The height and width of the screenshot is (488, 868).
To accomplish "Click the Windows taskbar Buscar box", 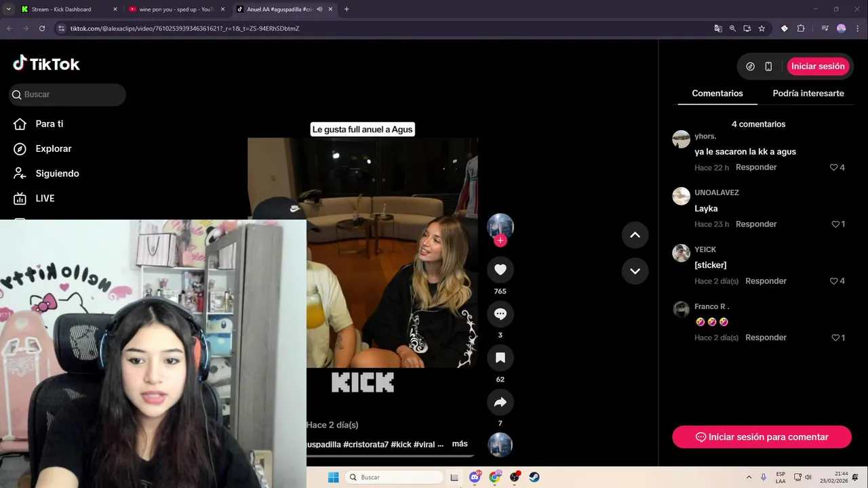I will (x=395, y=477).
